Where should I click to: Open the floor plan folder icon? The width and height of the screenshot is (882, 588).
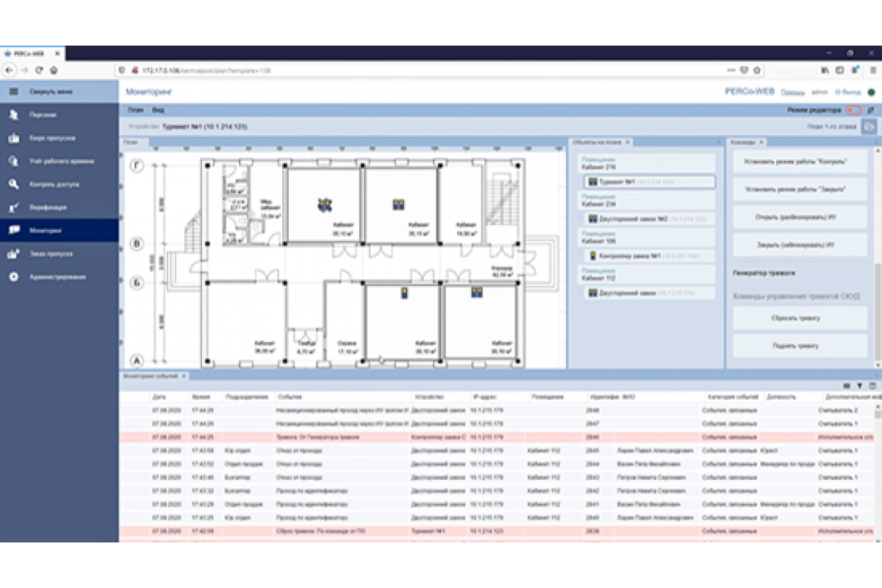click(870, 126)
